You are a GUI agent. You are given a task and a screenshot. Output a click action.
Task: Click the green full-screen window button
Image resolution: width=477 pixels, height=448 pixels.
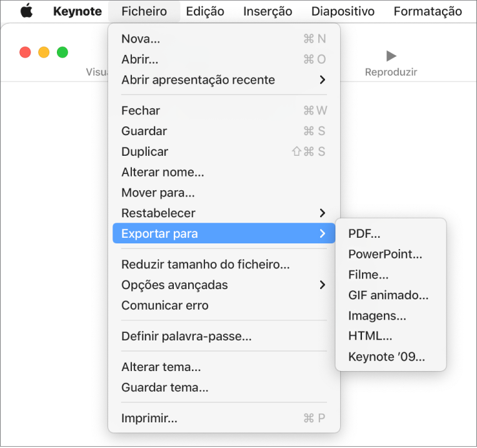[63, 52]
